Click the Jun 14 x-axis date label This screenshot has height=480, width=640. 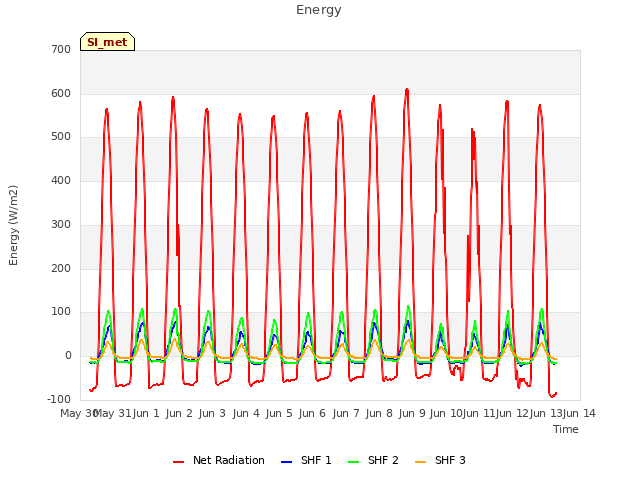pos(579,413)
